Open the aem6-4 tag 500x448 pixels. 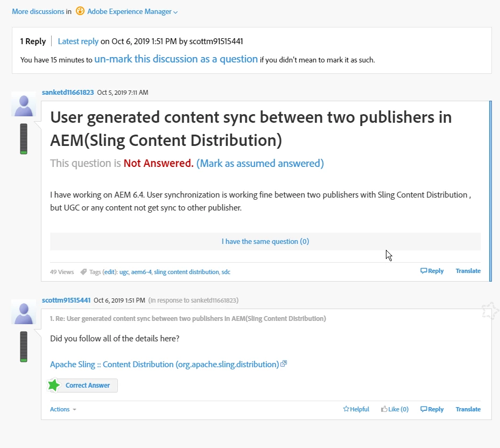tap(141, 272)
